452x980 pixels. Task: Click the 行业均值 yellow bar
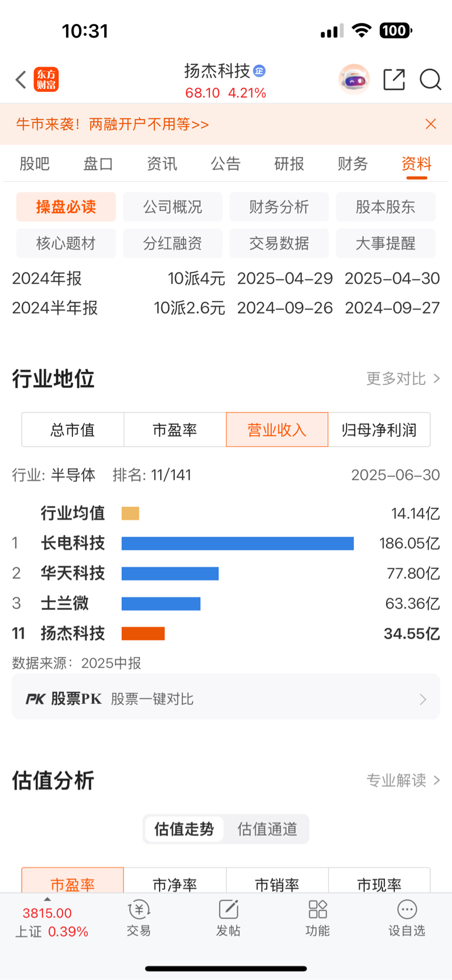[130, 513]
